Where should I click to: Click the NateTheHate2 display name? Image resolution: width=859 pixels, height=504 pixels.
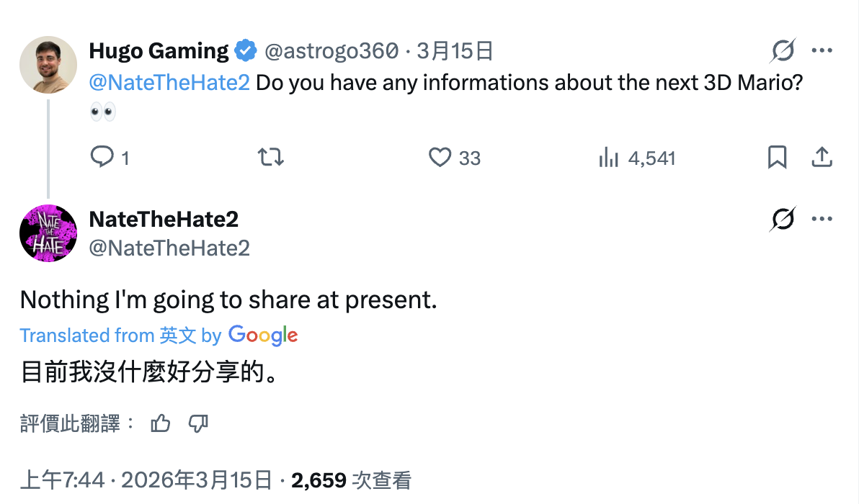click(164, 219)
